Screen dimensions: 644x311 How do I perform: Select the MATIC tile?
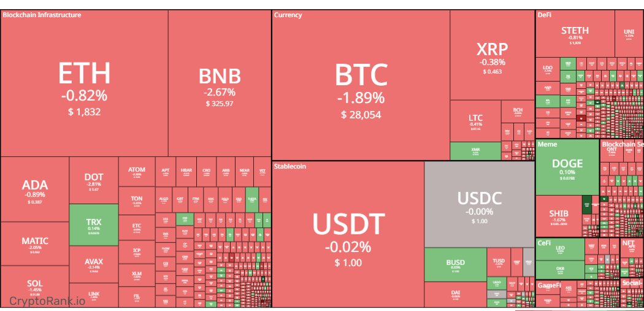pyautogui.click(x=34, y=244)
